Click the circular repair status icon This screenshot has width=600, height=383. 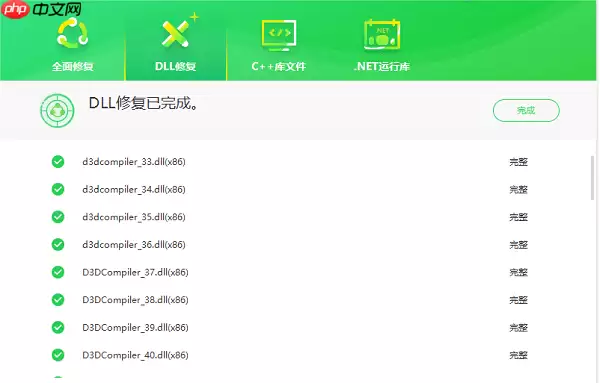pos(57,111)
